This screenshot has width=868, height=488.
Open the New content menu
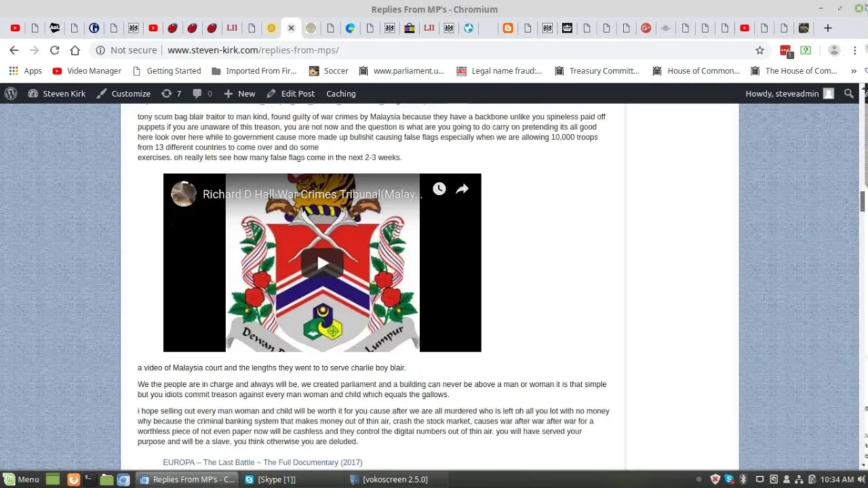[x=239, y=94]
